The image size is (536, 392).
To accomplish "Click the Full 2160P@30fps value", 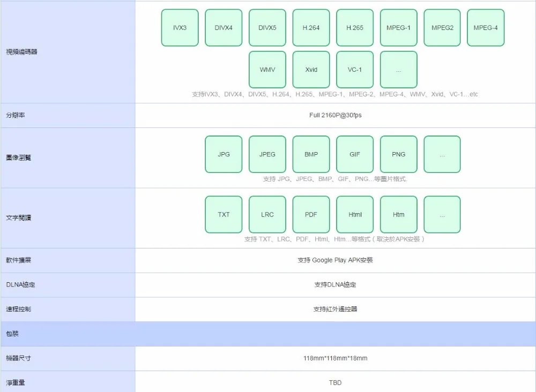I will (336, 116).
